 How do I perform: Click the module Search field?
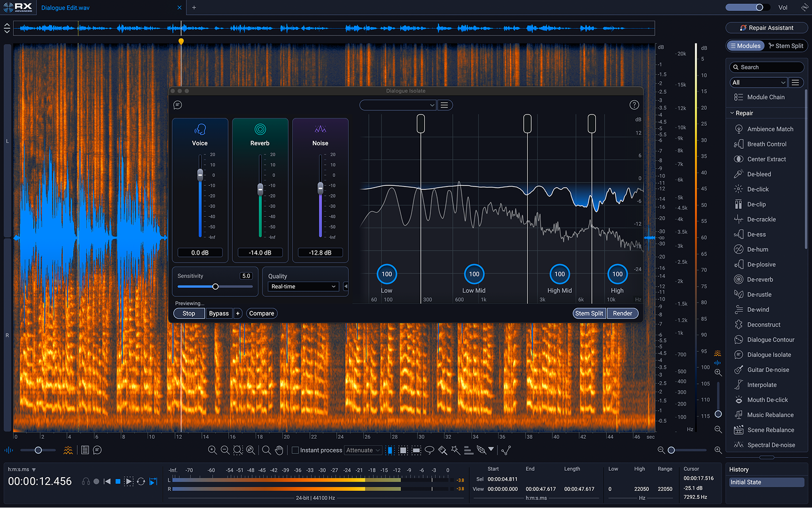coord(767,68)
